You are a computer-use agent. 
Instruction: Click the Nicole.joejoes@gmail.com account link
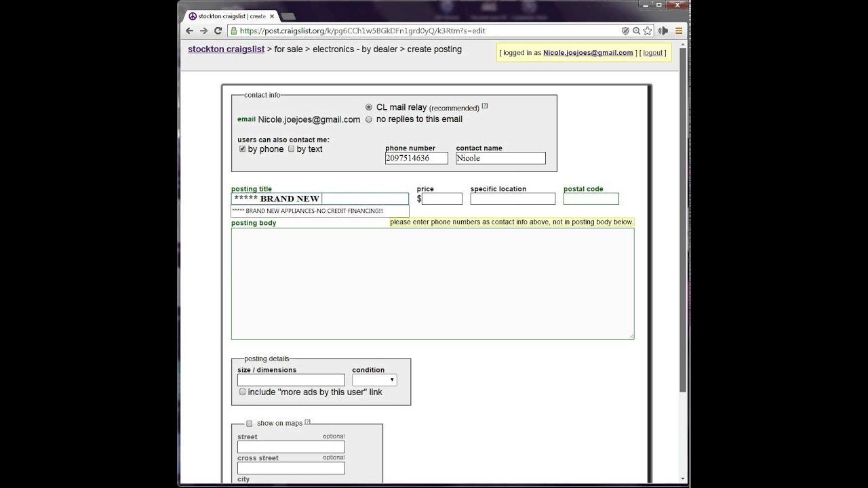588,53
